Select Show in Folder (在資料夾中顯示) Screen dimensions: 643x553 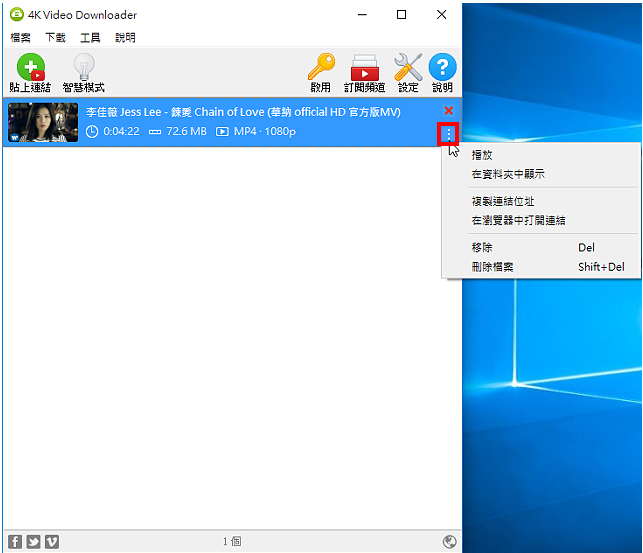(x=541, y=174)
